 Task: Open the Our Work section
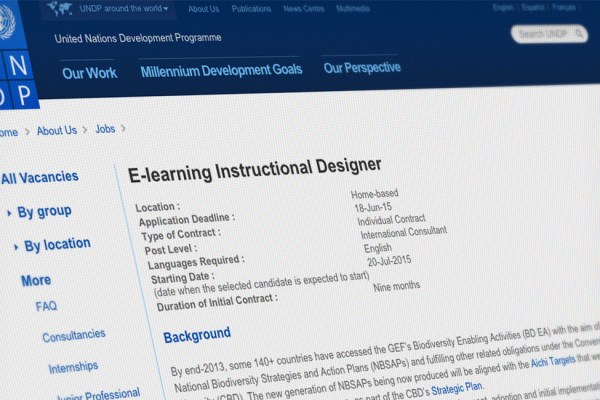tap(90, 73)
